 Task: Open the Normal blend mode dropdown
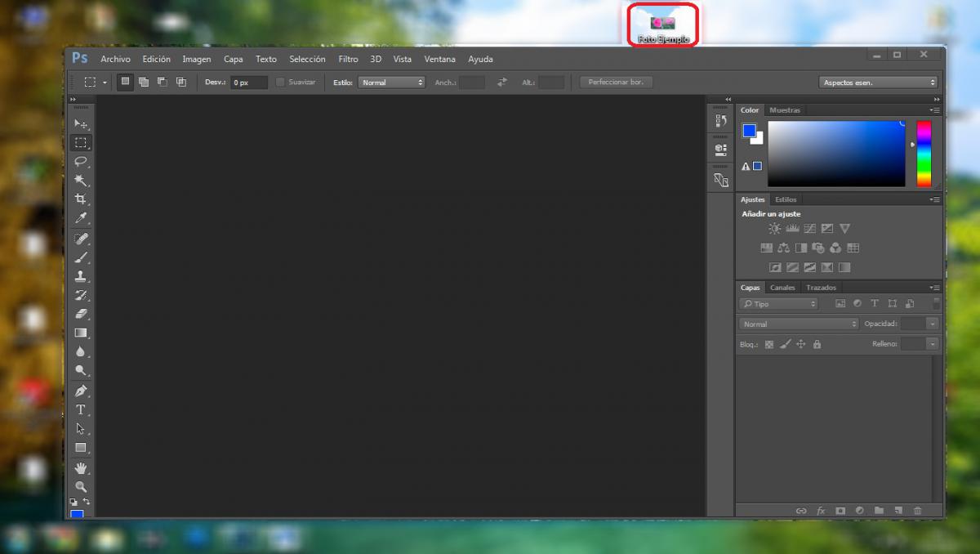tap(799, 324)
